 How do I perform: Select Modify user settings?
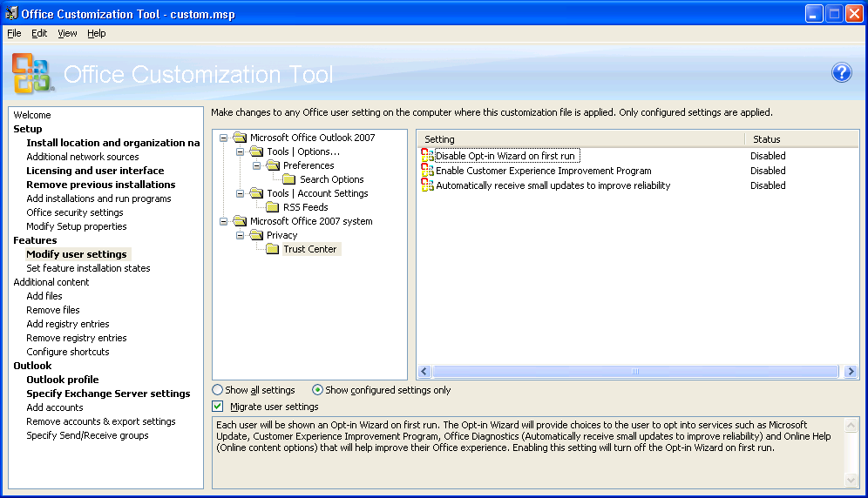pyautogui.click(x=77, y=254)
